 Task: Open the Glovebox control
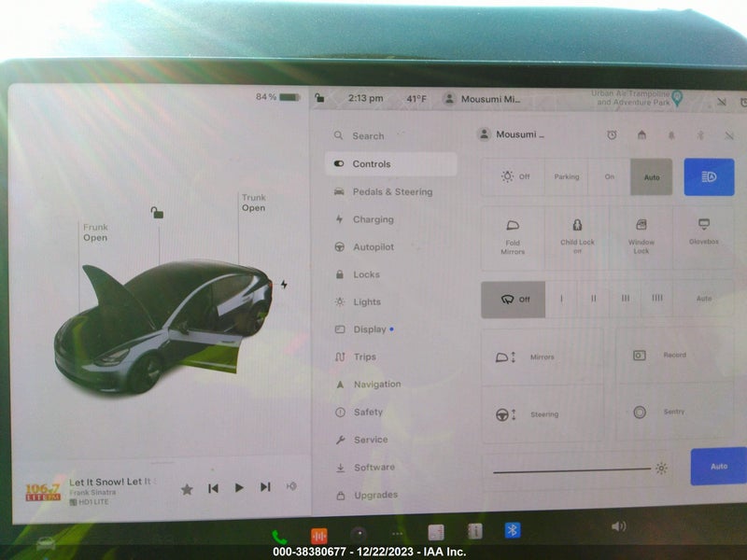click(x=703, y=231)
